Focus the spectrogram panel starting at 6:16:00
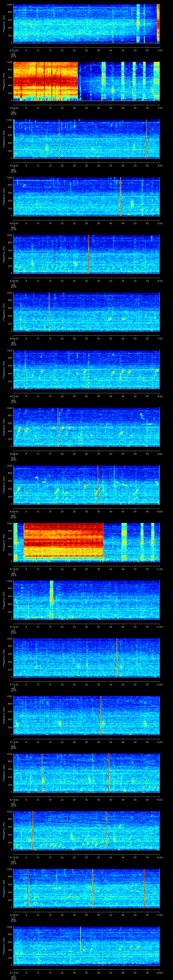 pyautogui.click(x=87, y=889)
